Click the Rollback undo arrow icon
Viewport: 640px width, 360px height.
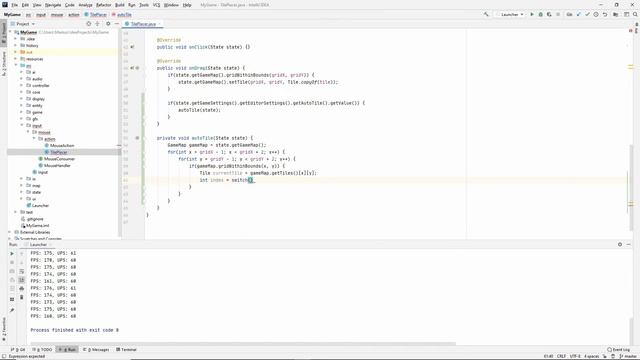click(605, 14)
